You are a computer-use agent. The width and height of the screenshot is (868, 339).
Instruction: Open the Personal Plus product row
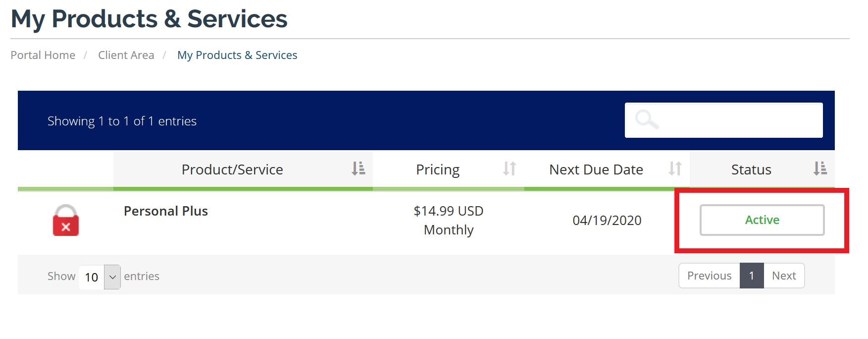click(x=166, y=211)
